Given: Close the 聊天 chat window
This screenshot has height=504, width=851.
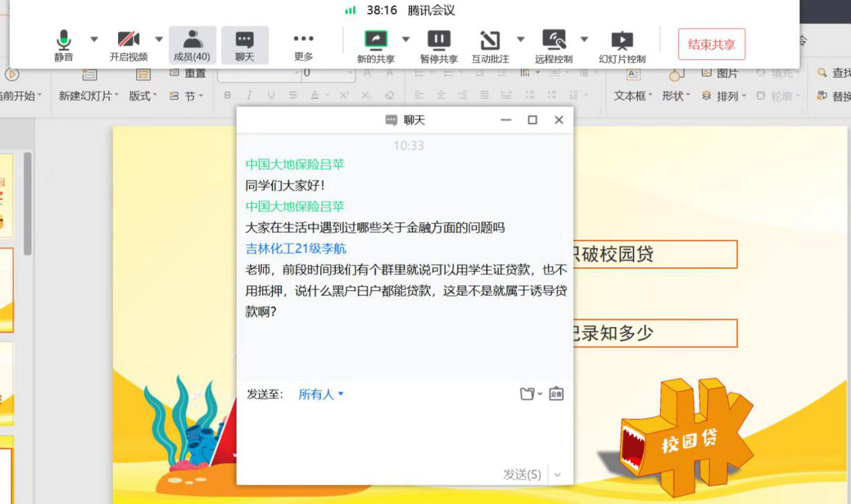Looking at the screenshot, I should click(558, 120).
